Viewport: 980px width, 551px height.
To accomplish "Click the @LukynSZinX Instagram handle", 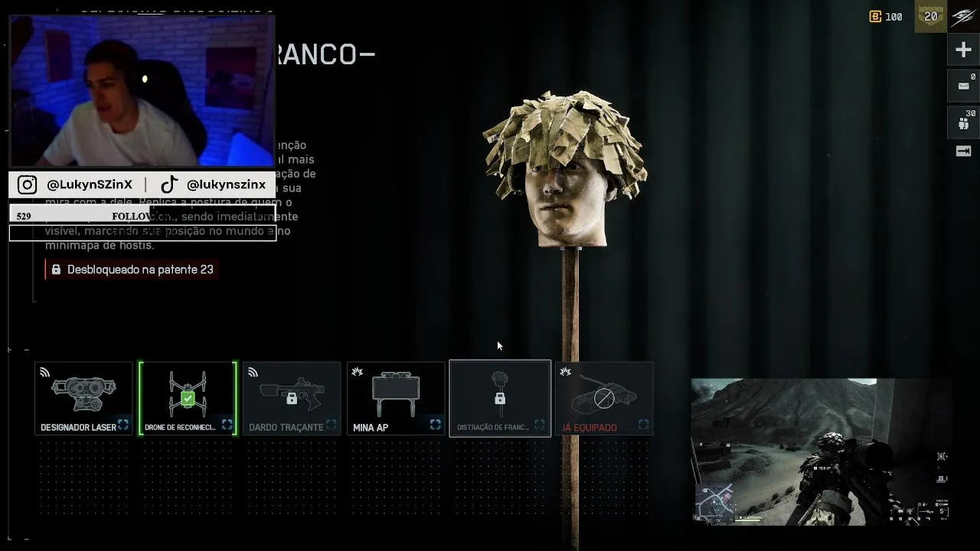I will (x=90, y=185).
